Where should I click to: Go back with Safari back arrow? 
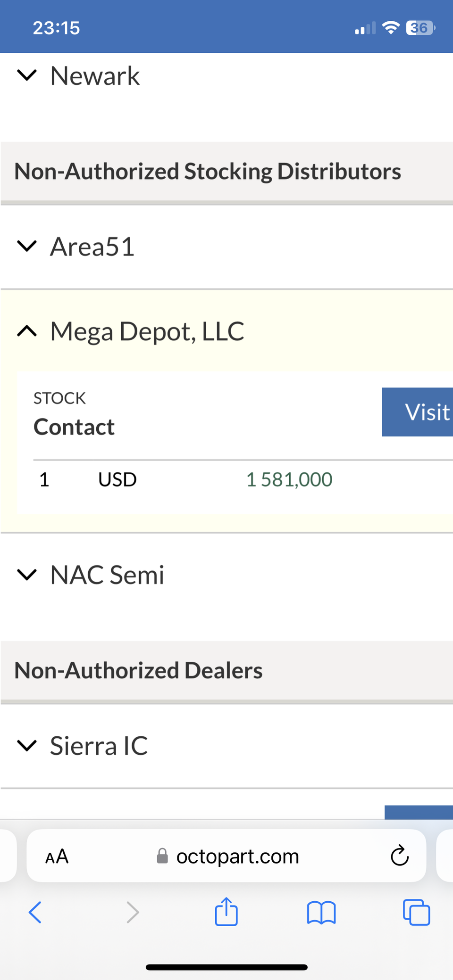point(35,912)
